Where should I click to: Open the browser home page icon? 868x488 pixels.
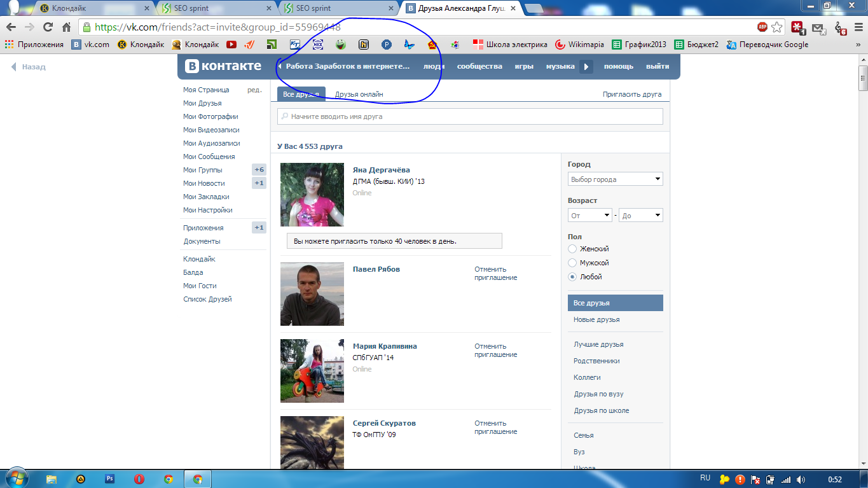click(x=66, y=27)
